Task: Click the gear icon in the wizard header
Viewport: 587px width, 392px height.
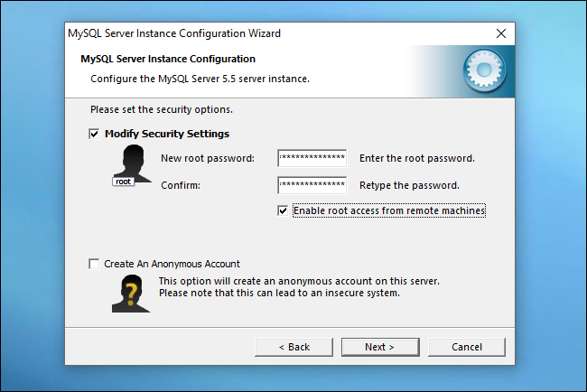Action: pos(484,70)
